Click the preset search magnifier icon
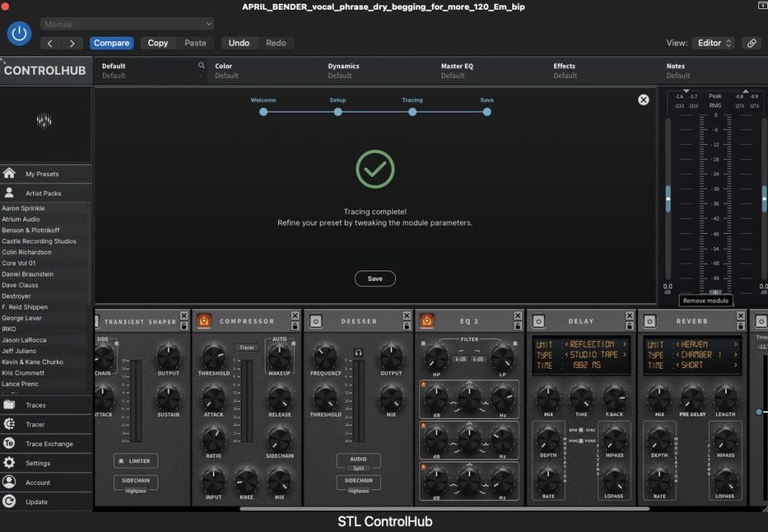The height and width of the screenshot is (532, 768). coord(201,66)
